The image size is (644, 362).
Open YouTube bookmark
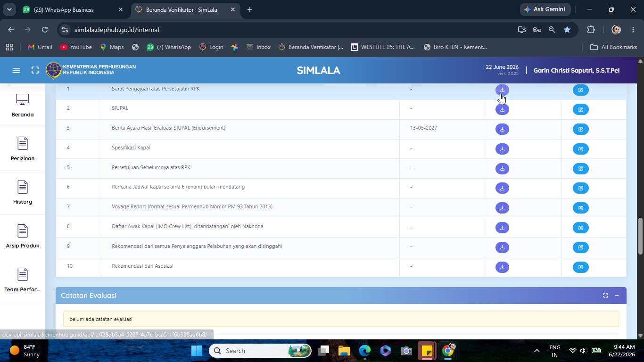[x=76, y=47]
